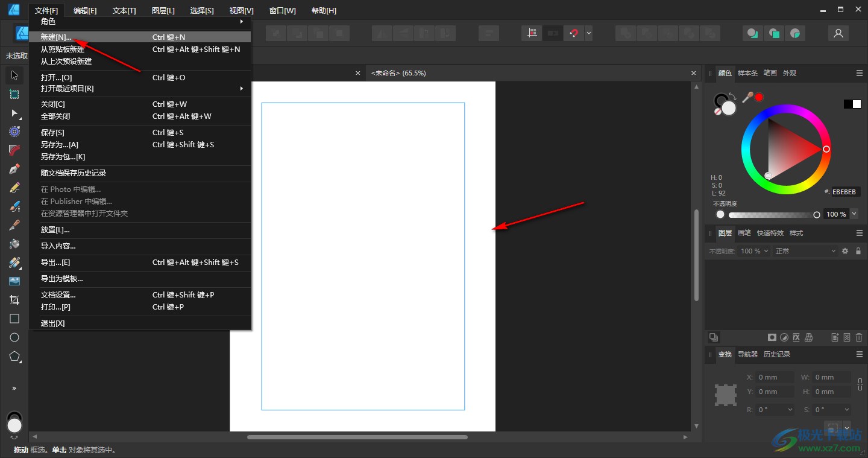This screenshot has height=458, width=868.
Task: Pick color with the panel eyedropper
Action: click(x=747, y=97)
